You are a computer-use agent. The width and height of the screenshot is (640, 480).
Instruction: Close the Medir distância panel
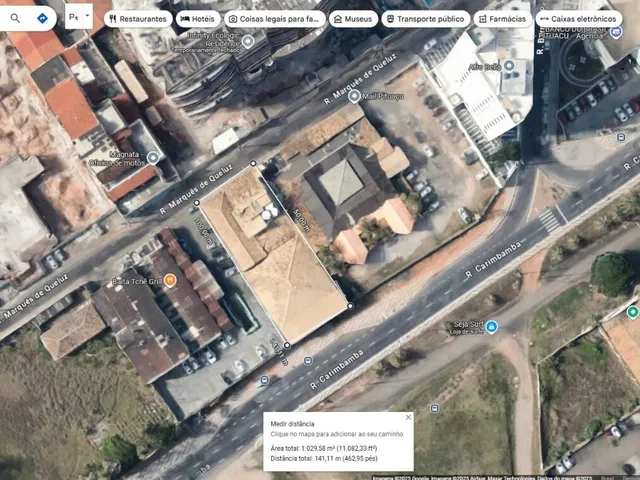coord(408,417)
